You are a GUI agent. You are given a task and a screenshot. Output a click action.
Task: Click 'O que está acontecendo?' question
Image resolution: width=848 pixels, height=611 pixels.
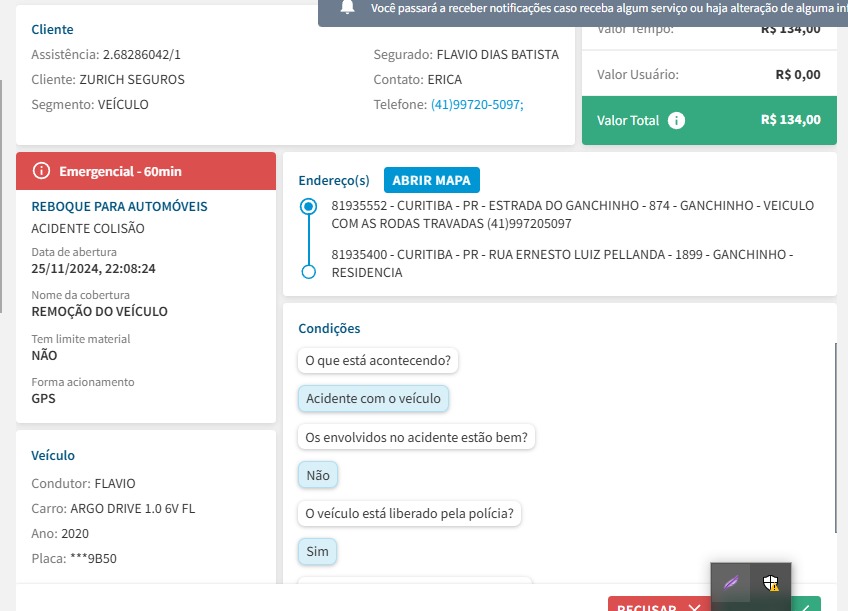point(378,361)
